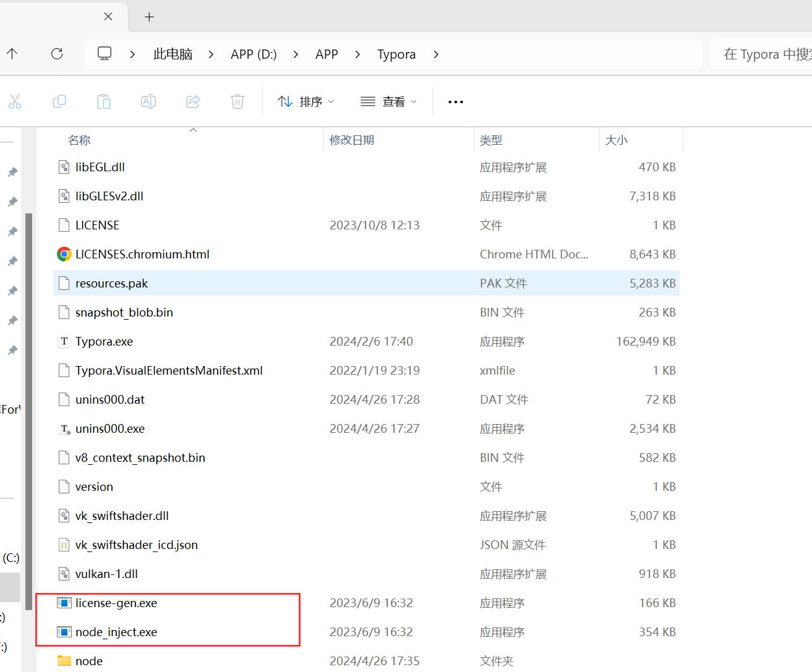Click the 2024/4/26 17:35 date cell

[x=375, y=661]
